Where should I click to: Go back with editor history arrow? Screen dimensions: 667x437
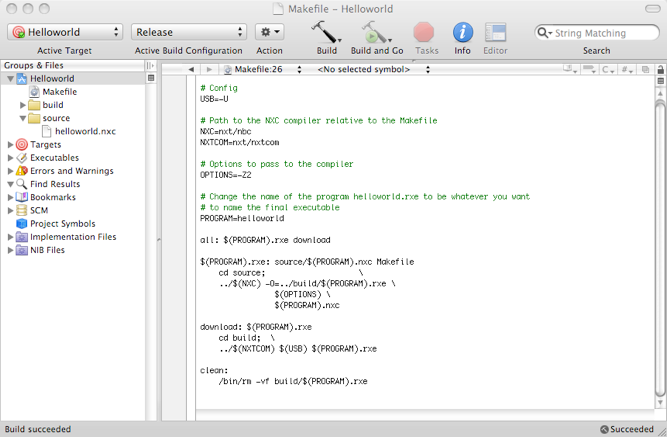pos(191,69)
